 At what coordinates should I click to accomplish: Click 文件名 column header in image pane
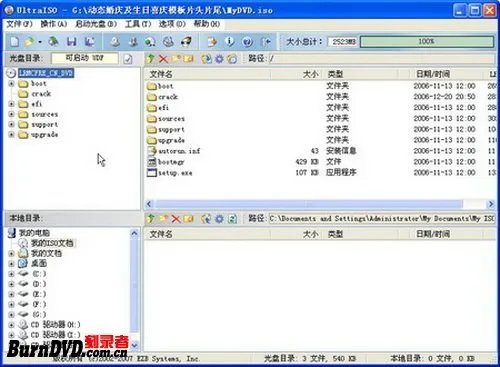[x=207, y=74]
